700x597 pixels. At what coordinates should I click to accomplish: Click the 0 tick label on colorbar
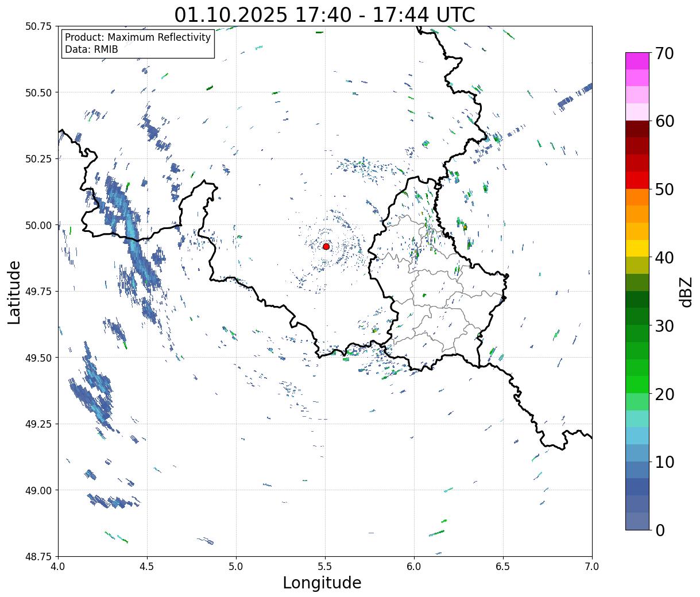tap(660, 530)
